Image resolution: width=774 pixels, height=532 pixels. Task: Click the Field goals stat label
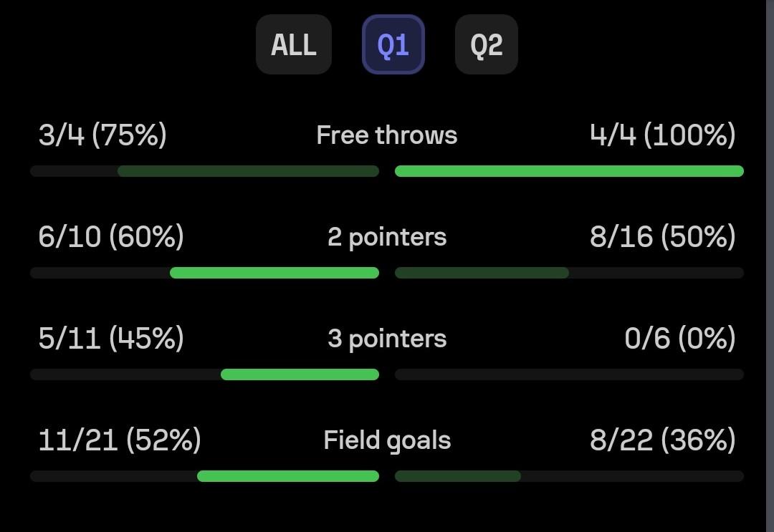click(386, 440)
